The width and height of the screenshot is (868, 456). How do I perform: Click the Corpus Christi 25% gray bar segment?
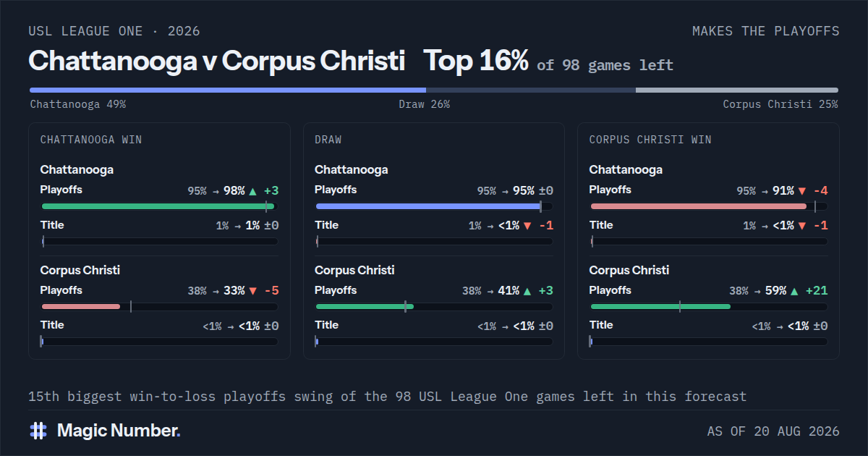tap(737, 90)
